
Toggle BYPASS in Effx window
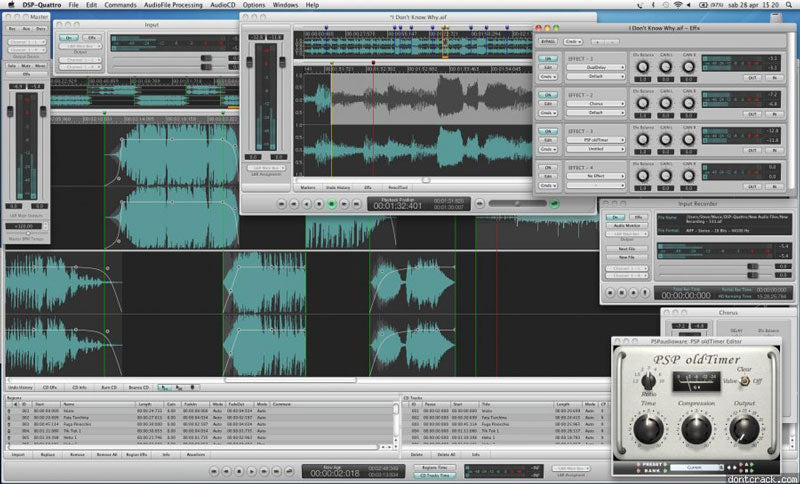click(x=548, y=41)
